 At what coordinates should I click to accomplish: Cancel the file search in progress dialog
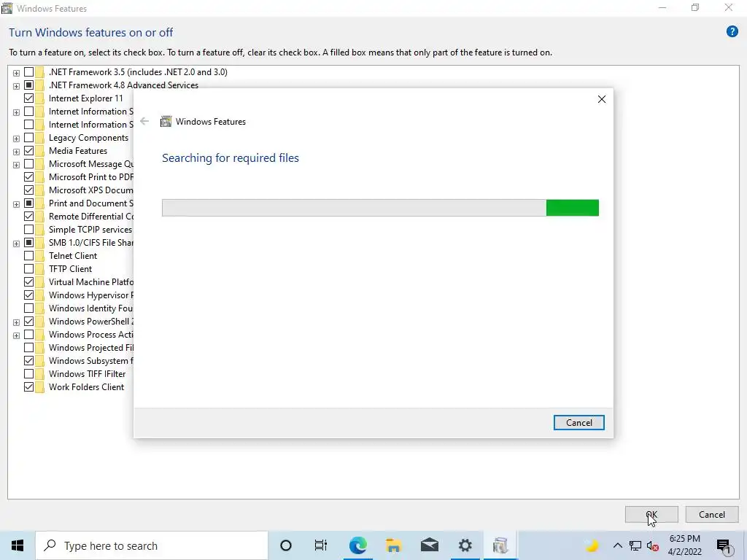click(578, 422)
